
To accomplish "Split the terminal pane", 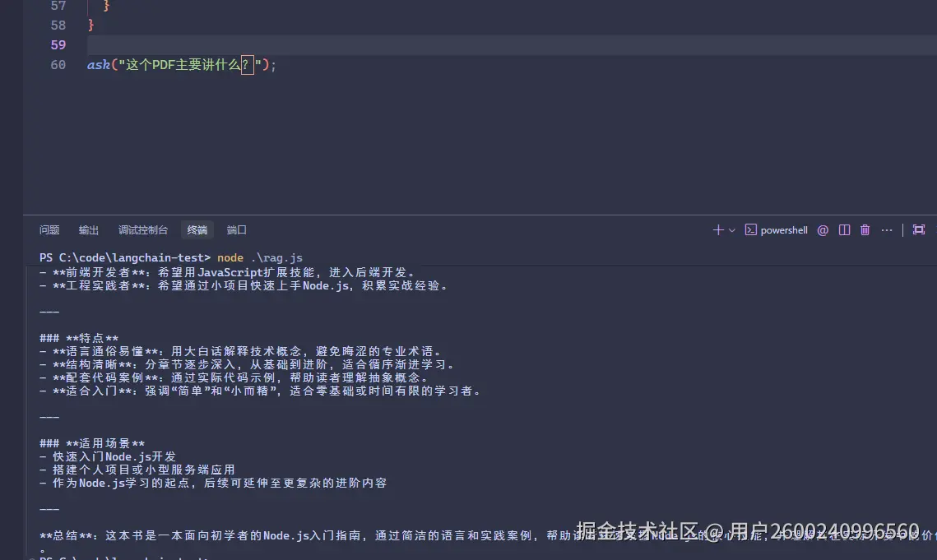I will pyautogui.click(x=844, y=230).
